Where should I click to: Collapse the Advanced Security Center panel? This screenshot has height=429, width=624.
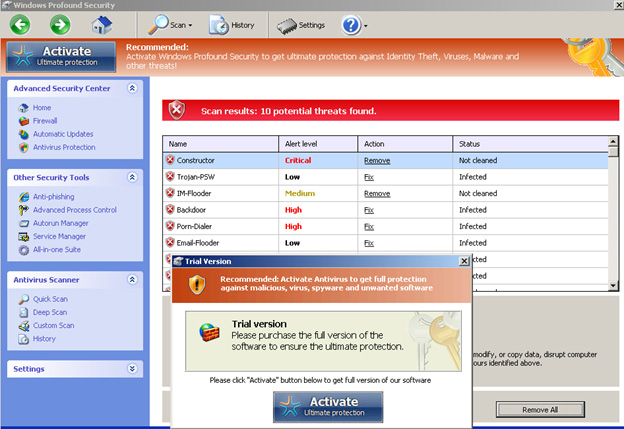point(132,88)
